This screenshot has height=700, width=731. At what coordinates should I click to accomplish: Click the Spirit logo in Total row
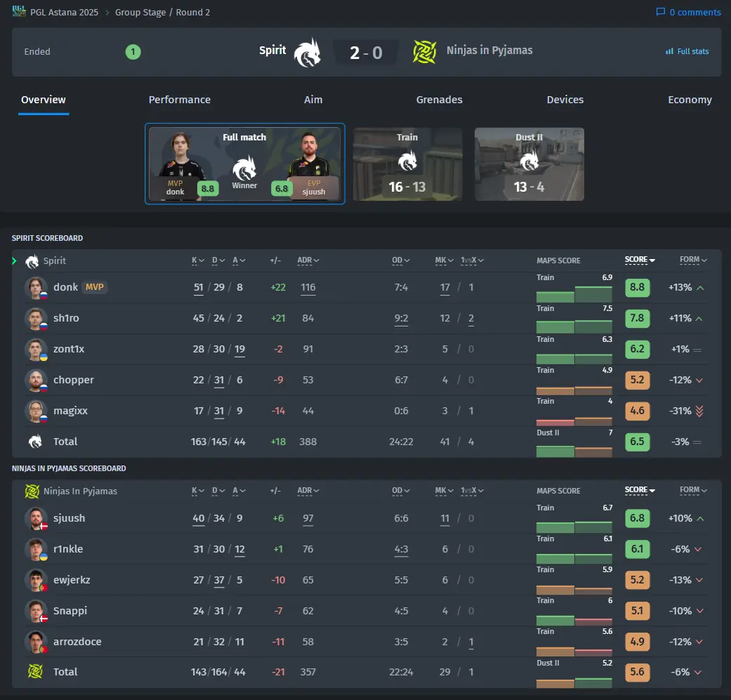[35, 442]
